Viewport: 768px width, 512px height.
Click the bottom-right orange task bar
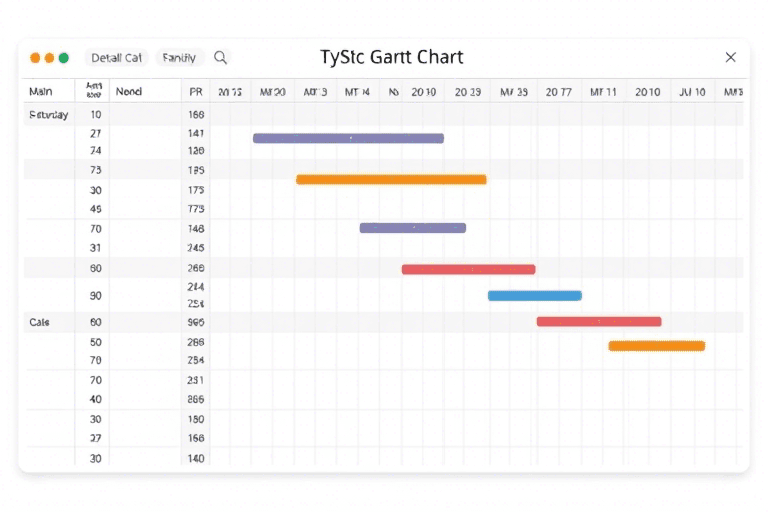[x=656, y=346]
